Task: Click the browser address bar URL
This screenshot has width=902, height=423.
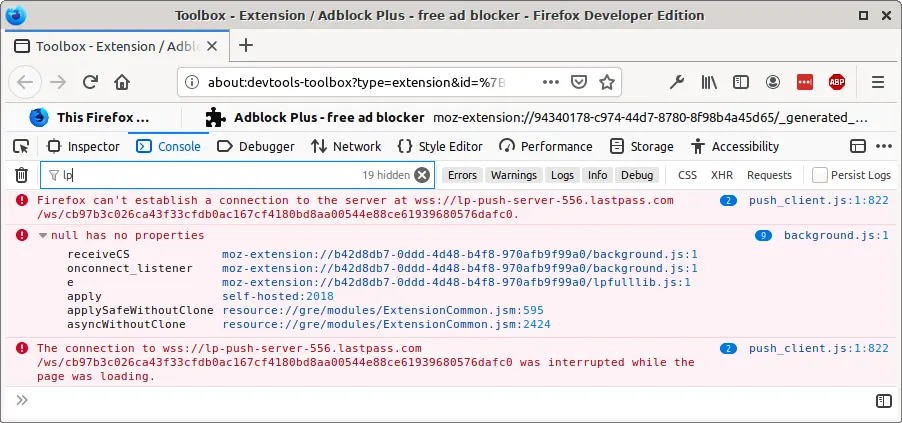Action: 357,82
